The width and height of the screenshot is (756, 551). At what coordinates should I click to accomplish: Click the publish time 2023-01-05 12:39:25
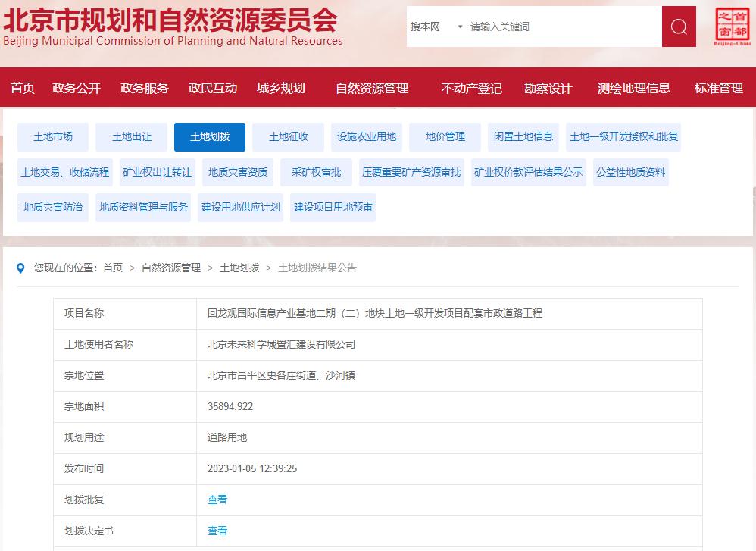tap(252, 469)
